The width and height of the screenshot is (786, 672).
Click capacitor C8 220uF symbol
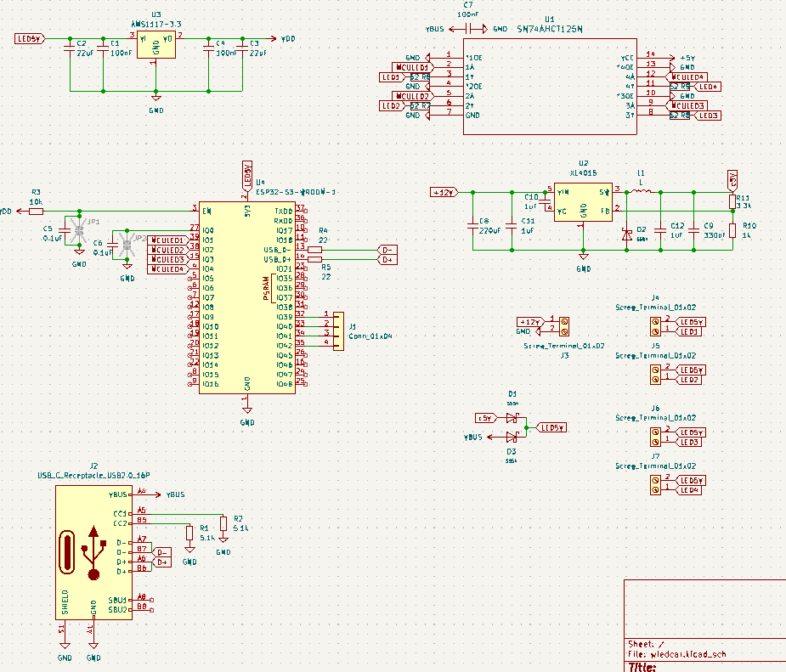(473, 226)
